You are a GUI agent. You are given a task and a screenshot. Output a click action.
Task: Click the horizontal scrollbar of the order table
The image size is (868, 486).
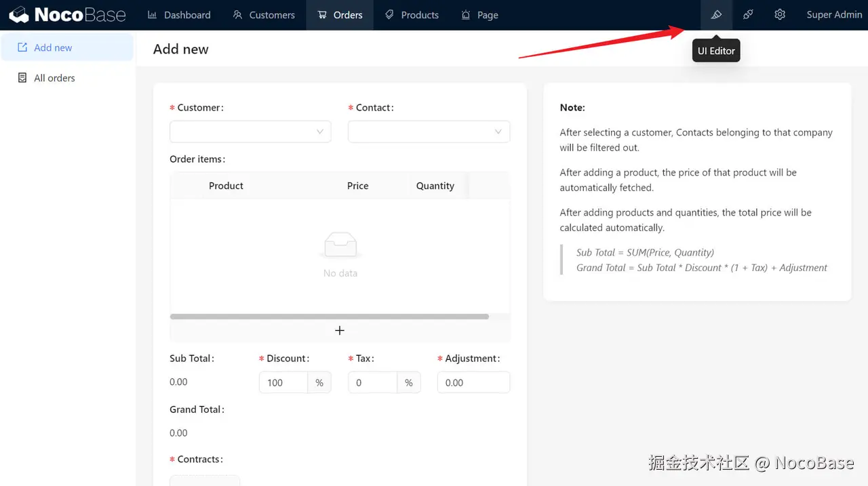click(x=330, y=316)
